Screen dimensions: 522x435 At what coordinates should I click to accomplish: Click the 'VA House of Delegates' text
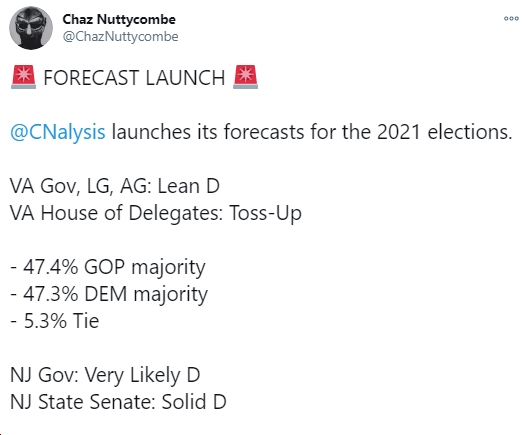(114, 213)
